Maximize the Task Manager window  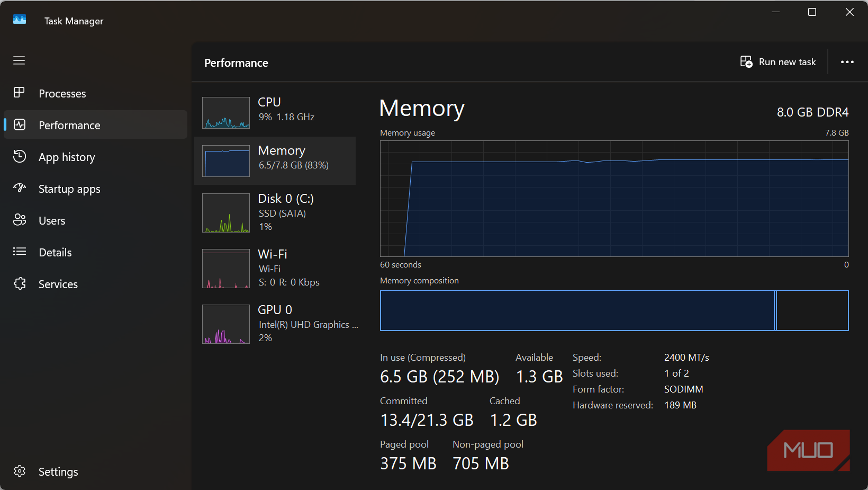pyautogui.click(x=812, y=12)
